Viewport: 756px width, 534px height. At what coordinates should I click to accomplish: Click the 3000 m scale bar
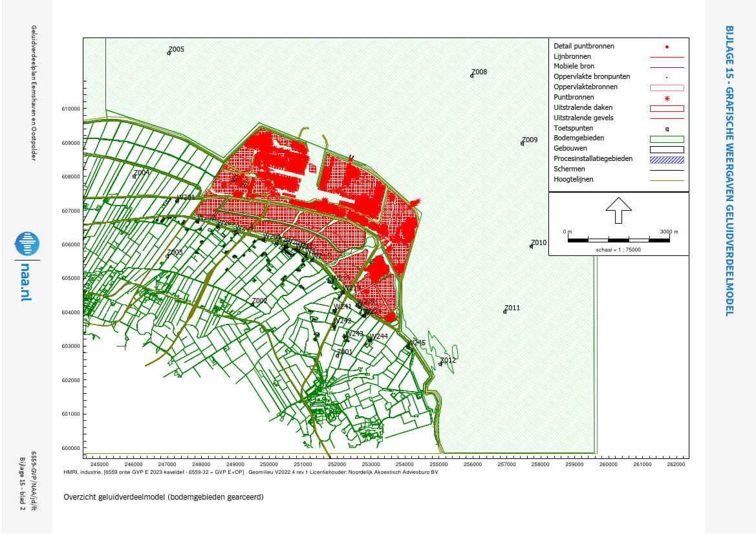(x=618, y=240)
